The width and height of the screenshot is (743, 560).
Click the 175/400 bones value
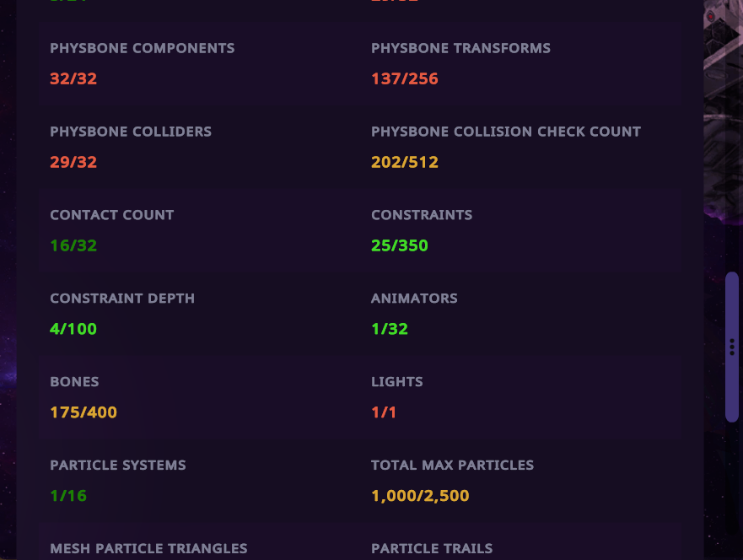point(83,412)
